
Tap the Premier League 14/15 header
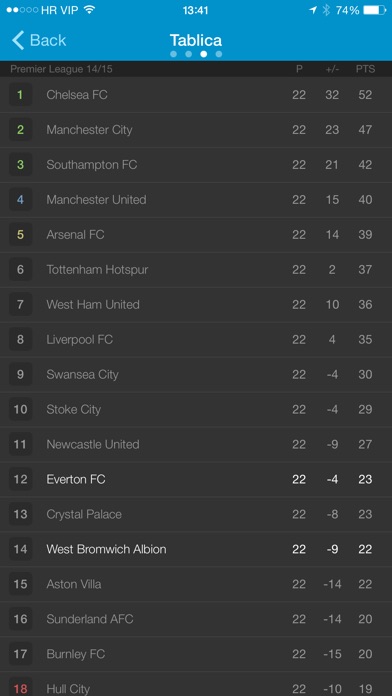tap(61, 69)
